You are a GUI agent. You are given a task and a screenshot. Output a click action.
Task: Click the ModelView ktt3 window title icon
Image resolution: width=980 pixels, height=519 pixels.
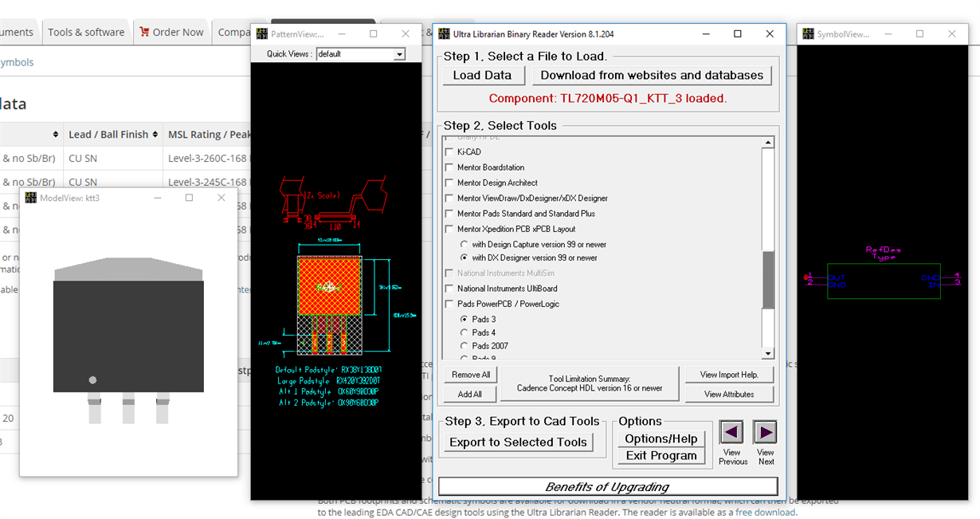tap(30, 198)
